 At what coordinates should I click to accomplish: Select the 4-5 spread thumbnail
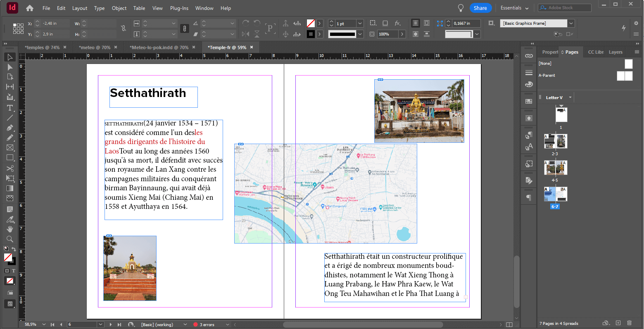pyautogui.click(x=555, y=168)
